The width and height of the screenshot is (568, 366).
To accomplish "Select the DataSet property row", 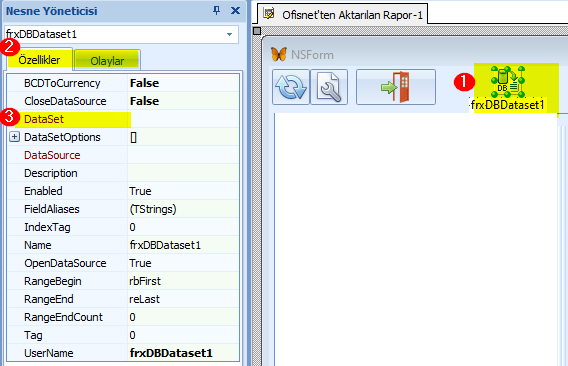I will (x=123, y=119).
